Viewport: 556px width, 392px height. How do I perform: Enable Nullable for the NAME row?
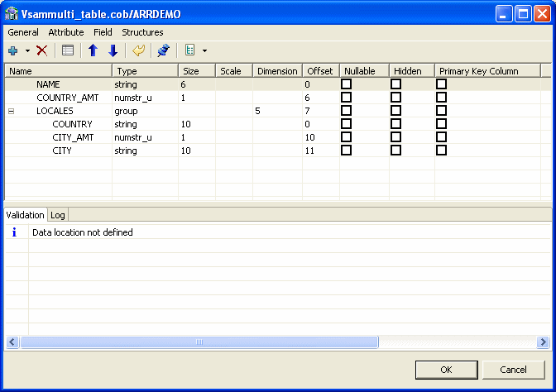347,84
